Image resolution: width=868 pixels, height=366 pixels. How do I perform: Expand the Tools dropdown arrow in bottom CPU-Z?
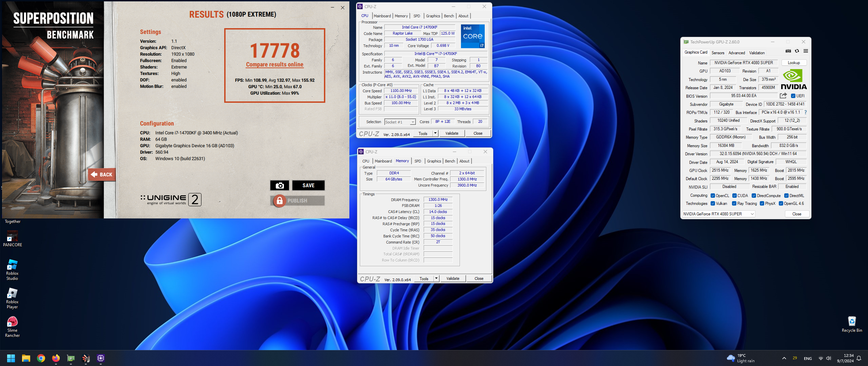click(x=436, y=278)
